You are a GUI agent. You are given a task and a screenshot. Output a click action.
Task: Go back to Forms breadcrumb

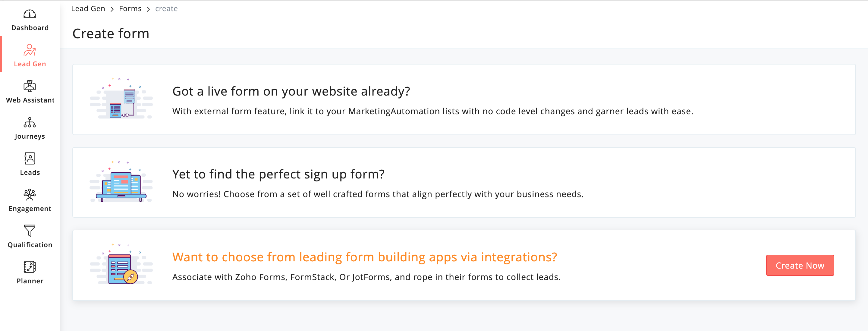pyautogui.click(x=130, y=9)
